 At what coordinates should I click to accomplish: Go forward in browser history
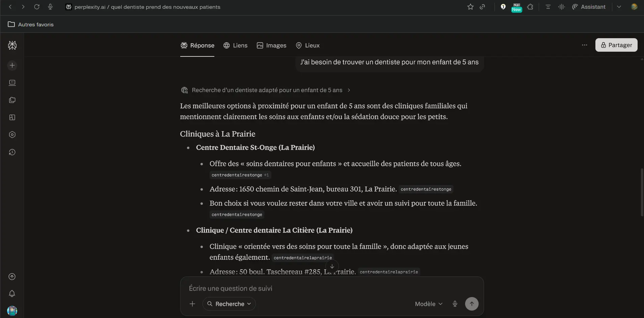click(23, 7)
